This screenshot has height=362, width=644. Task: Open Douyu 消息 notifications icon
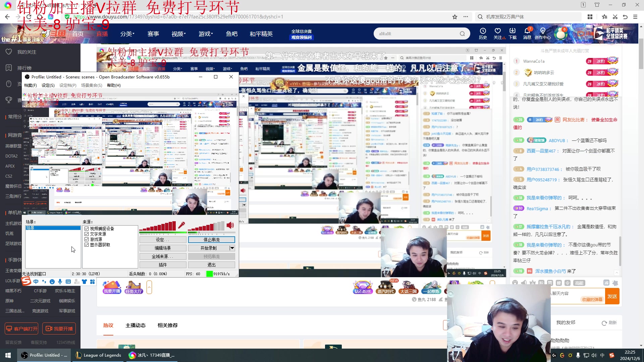527,33
